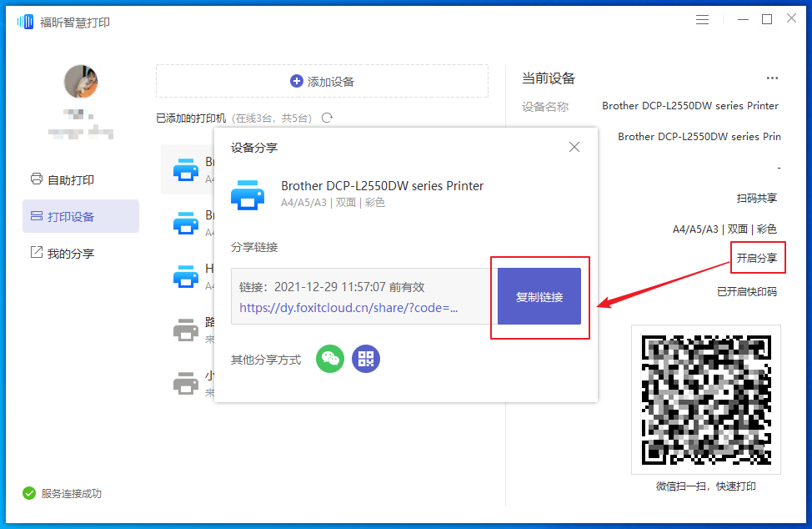
Task: Click the blue Brother printer icon in the dialog
Action: click(248, 194)
